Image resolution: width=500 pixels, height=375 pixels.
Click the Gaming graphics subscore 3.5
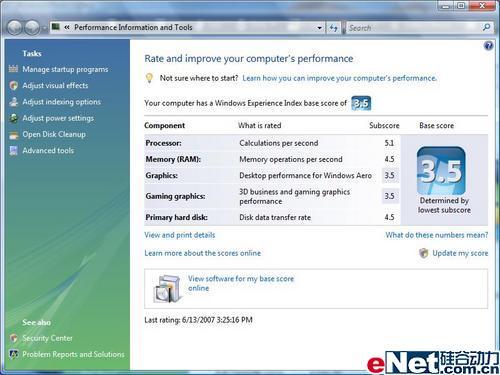click(389, 196)
